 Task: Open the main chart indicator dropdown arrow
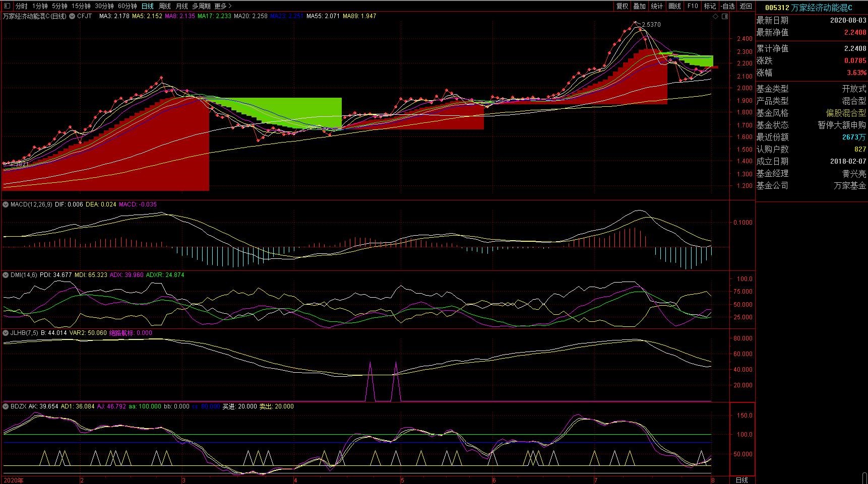click(x=72, y=16)
